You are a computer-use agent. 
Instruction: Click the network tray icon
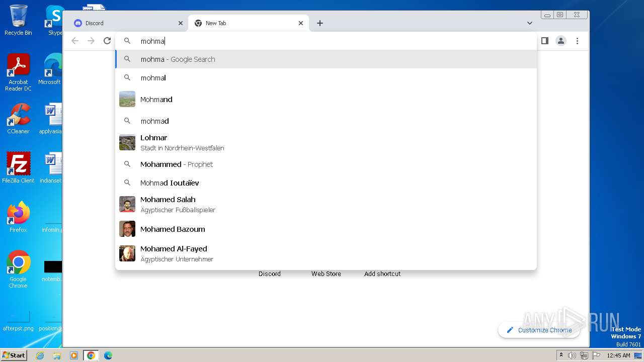(x=584, y=355)
